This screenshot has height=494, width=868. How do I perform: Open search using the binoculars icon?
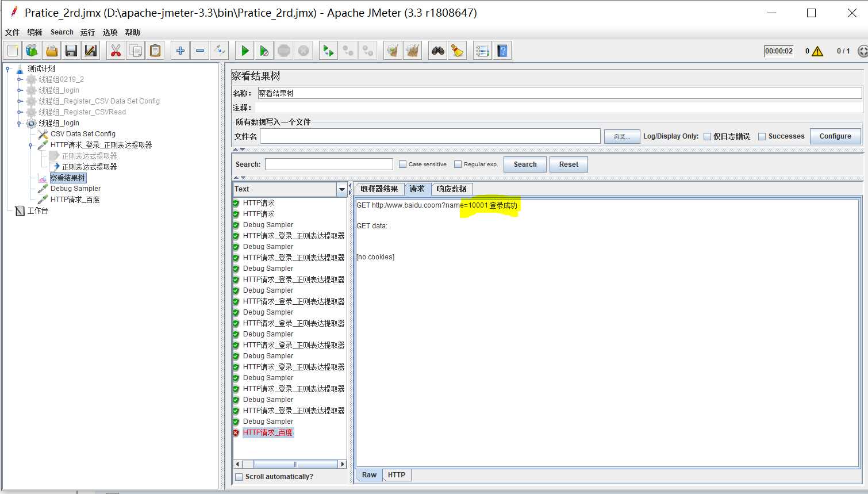click(438, 51)
